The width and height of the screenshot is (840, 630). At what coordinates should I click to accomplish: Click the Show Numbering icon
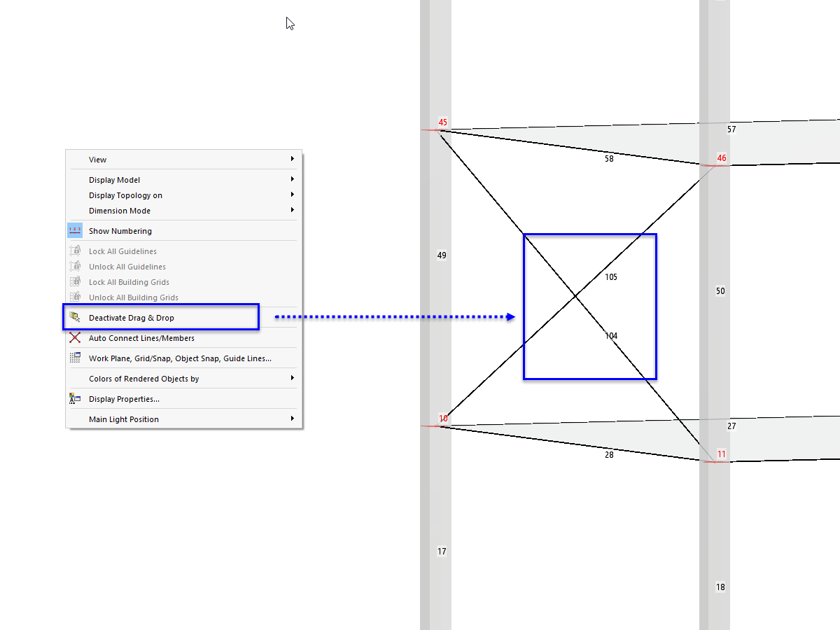click(74, 230)
